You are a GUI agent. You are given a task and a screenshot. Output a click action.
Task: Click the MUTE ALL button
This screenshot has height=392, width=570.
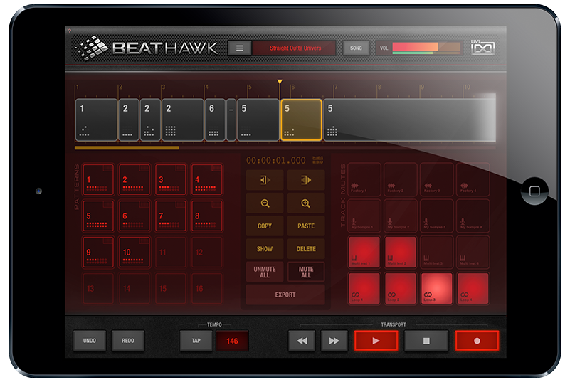point(306,272)
